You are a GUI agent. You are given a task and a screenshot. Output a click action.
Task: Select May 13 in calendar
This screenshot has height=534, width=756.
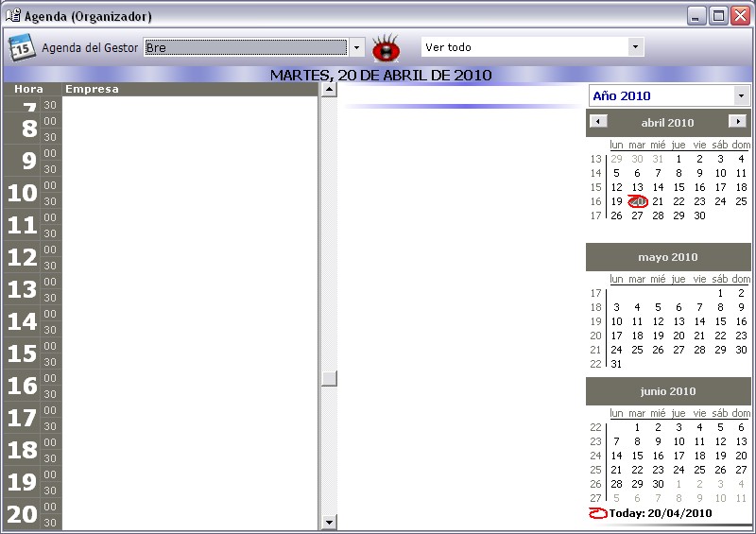click(679, 321)
